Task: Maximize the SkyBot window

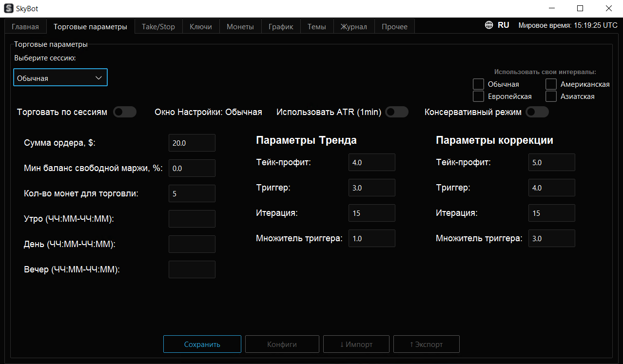Action: [x=580, y=8]
